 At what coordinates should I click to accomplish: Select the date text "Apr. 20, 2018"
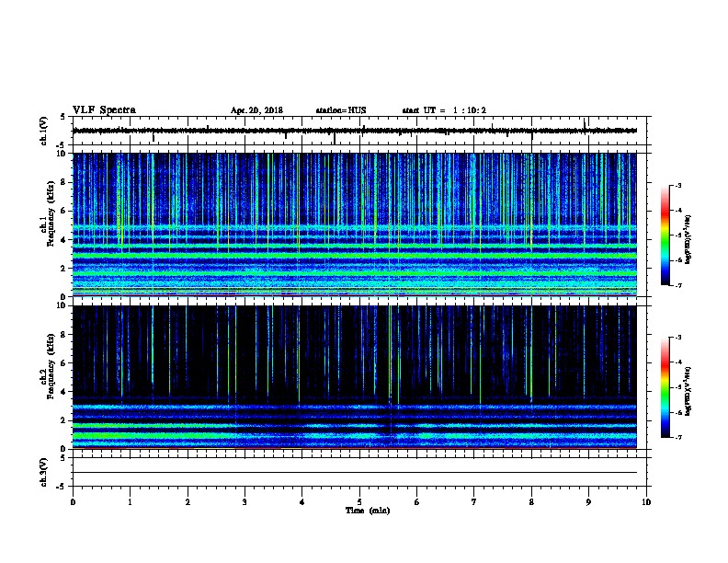pyautogui.click(x=256, y=110)
